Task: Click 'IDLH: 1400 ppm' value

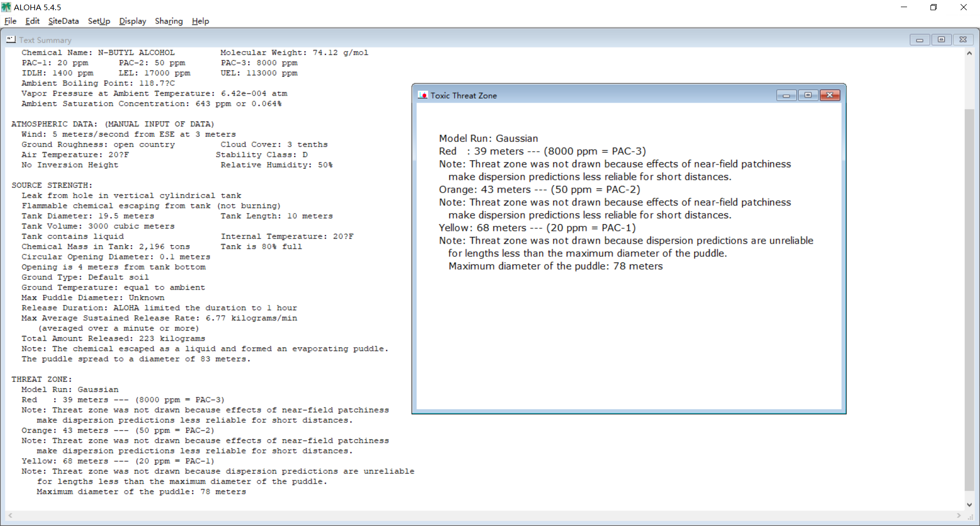Action: (x=57, y=73)
